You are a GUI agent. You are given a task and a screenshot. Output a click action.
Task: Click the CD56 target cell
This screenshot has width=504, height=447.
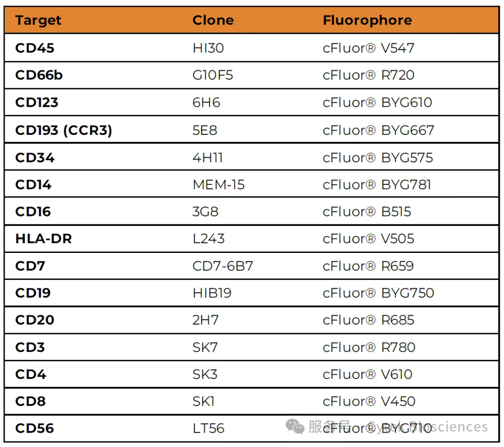35,428
